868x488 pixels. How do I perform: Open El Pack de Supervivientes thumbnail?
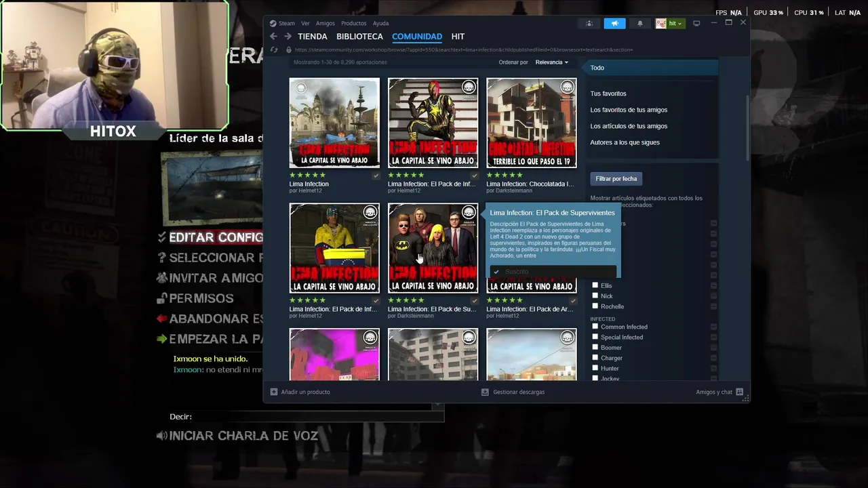point(433,248)
